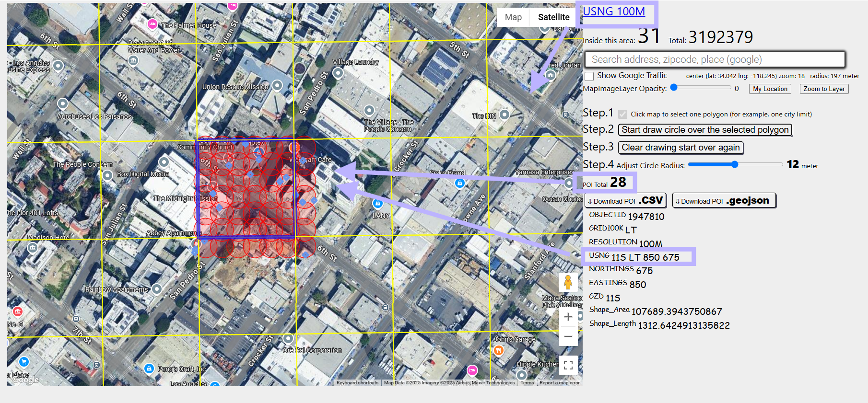Image resolution: width=868 pixels, height=403 pixels.
Task: Open Keyboard shortcuts on map
Action: tap(357, 383)
